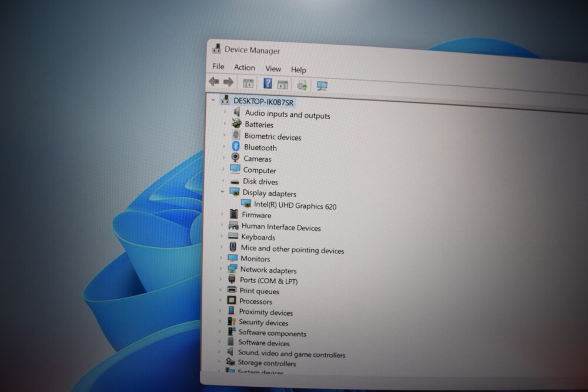
Task: Click the Proximity devices icon
Action: [x=231, y=310]
